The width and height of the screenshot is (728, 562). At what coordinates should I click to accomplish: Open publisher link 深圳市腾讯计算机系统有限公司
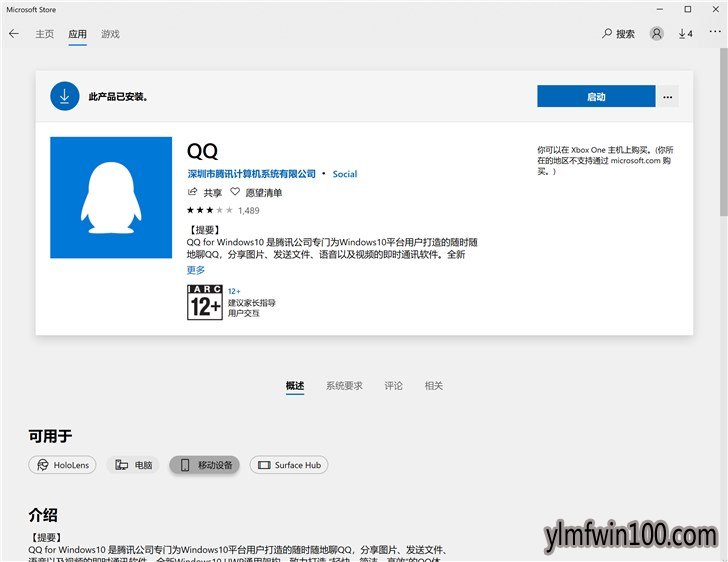point(251,174)
